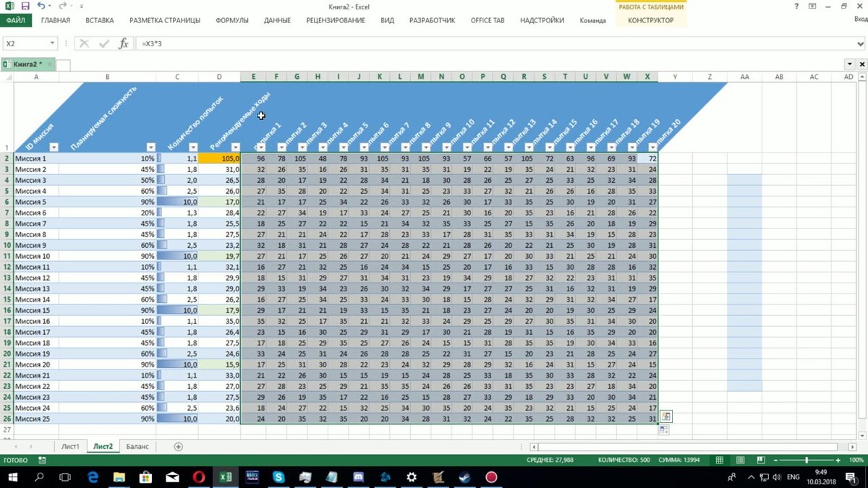Screen dimensions: 868x488
Task: Open Steam from the taskbar
Action: pos(464,477)
